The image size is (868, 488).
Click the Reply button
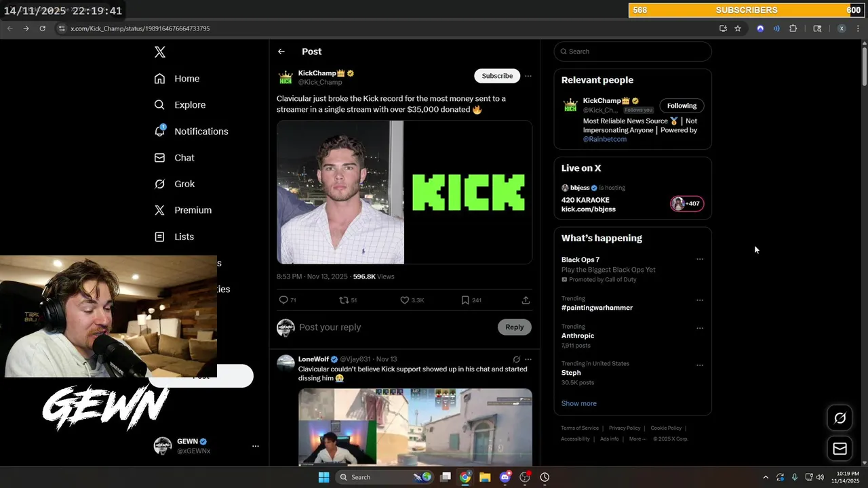(x=515, y=327)
